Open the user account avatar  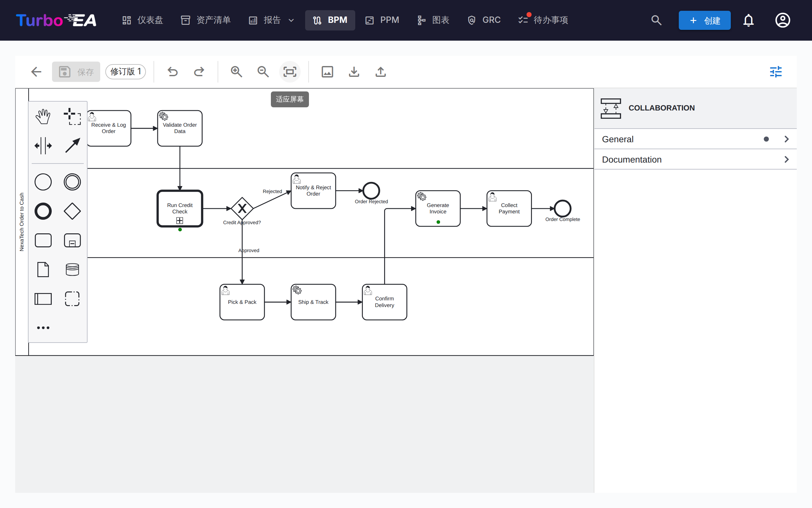tap(783, 21)
